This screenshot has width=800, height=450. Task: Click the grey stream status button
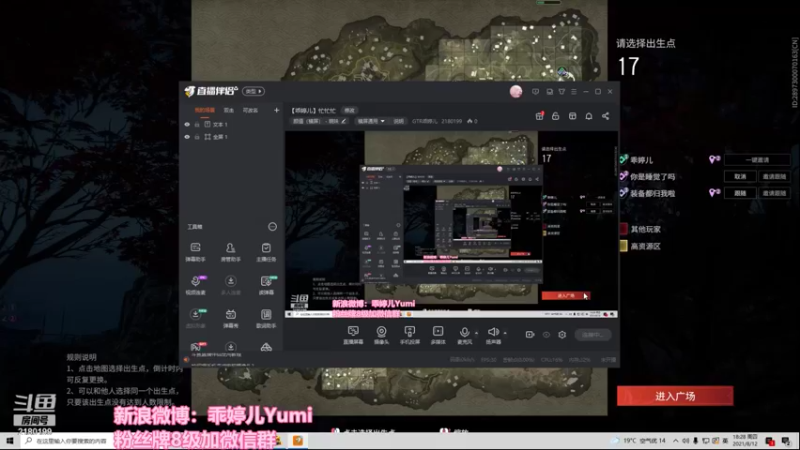592,335
